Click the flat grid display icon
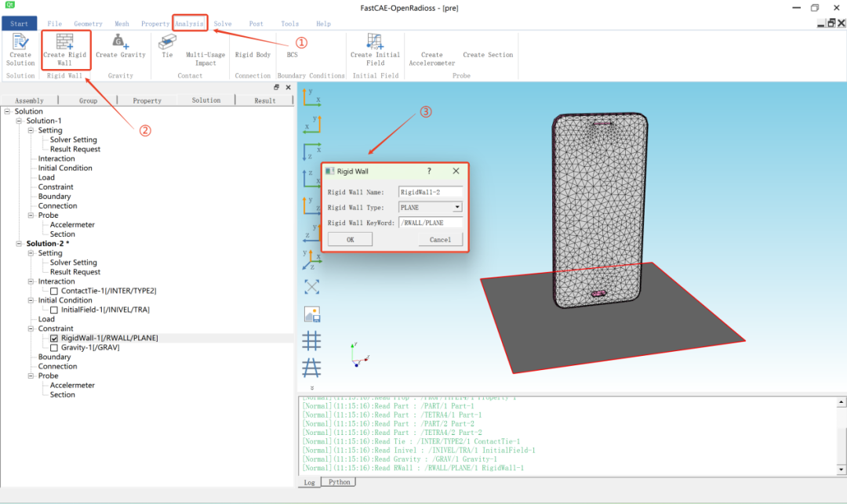Screen dimensions: 847x504 (311, 341)
